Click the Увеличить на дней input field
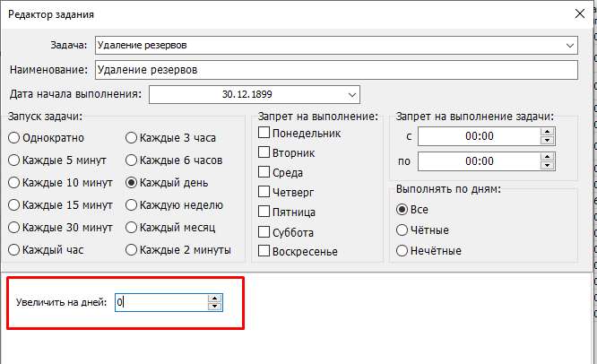Image resolution: width=597 pixels, height=364 pixels. (x=161, y=328)
